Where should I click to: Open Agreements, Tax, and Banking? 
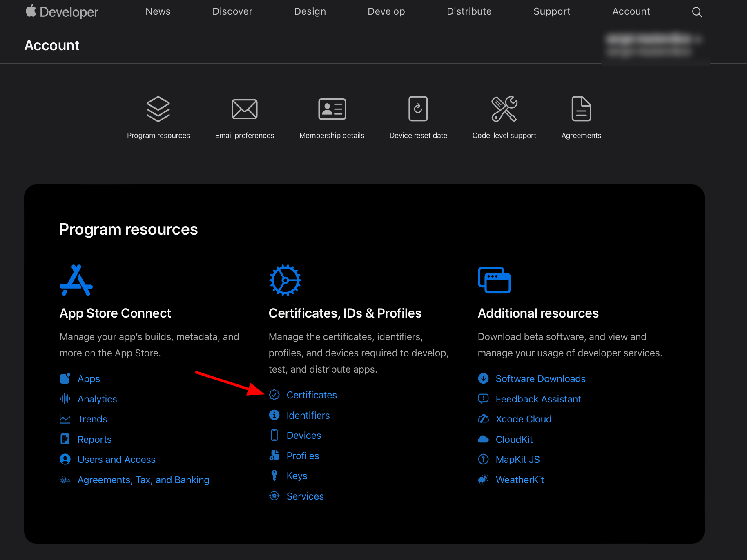[143, 480]
